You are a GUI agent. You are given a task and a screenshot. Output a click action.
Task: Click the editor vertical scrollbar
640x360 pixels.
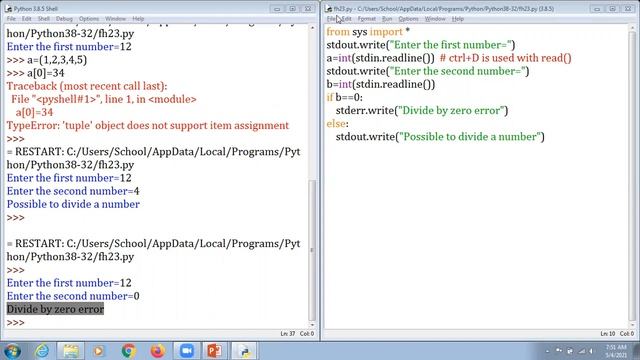632,176
